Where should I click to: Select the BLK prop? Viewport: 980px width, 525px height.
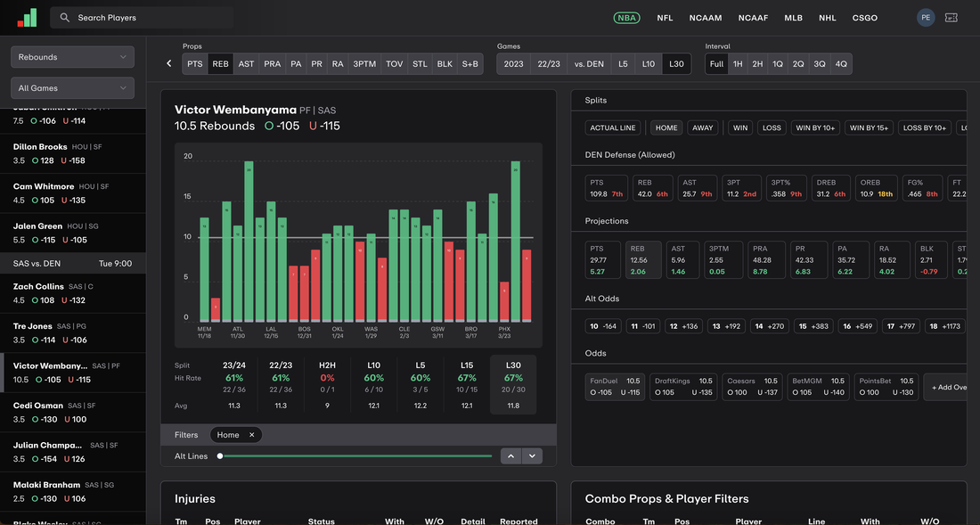click(x=445, y=64)
